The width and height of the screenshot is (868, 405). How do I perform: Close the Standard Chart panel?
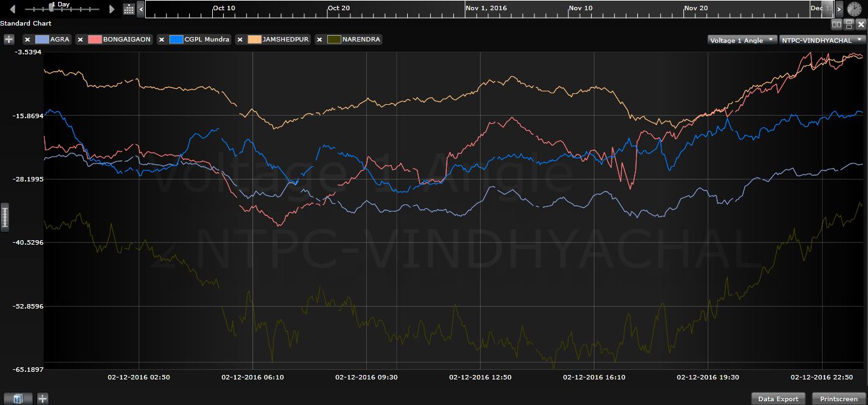[x=861, y=24]
